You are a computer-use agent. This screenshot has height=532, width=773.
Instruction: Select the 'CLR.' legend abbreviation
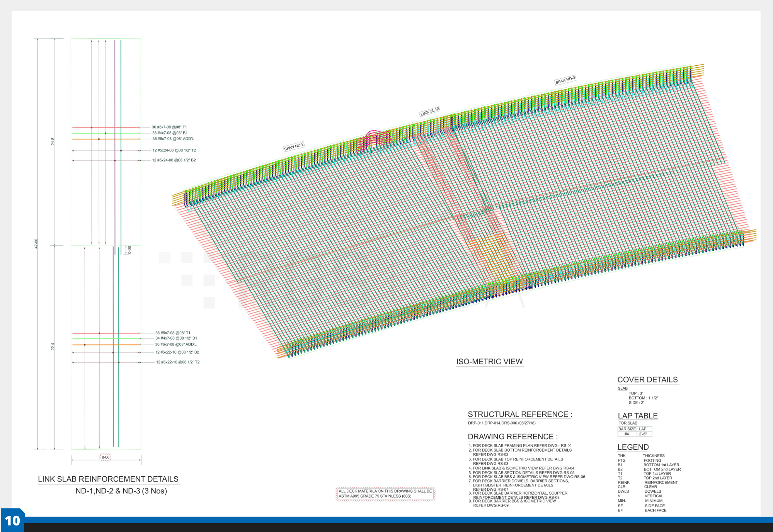pos(622,487)
